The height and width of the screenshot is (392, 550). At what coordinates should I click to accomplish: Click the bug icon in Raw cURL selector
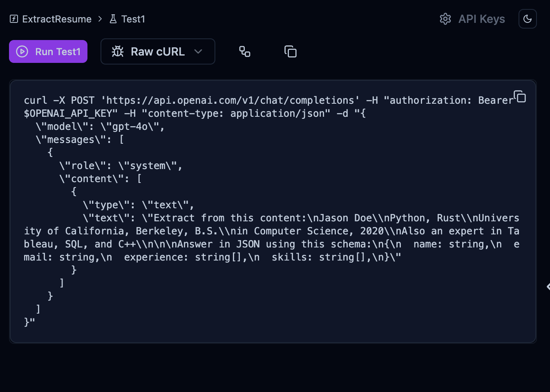pyautogui.click(x=118, y=51)
